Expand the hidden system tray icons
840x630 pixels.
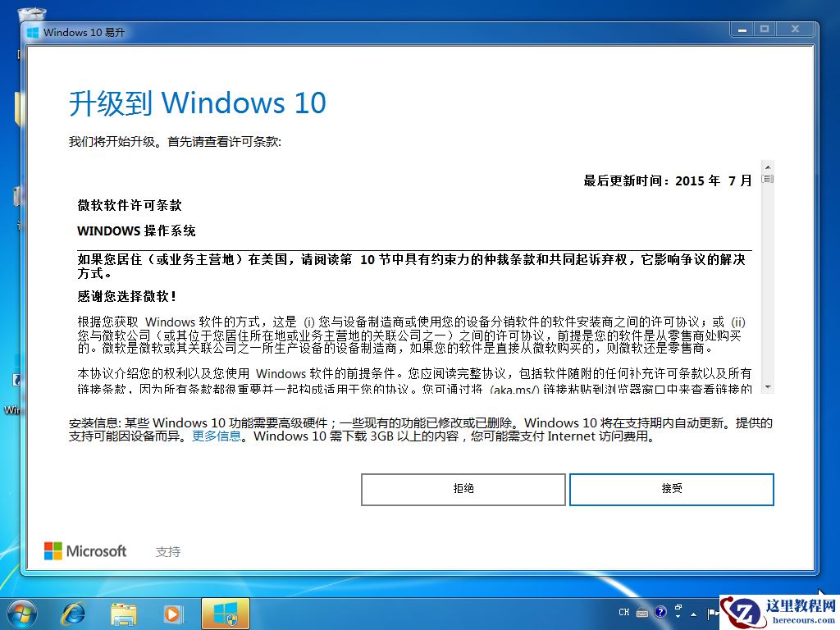pos(693,613)
